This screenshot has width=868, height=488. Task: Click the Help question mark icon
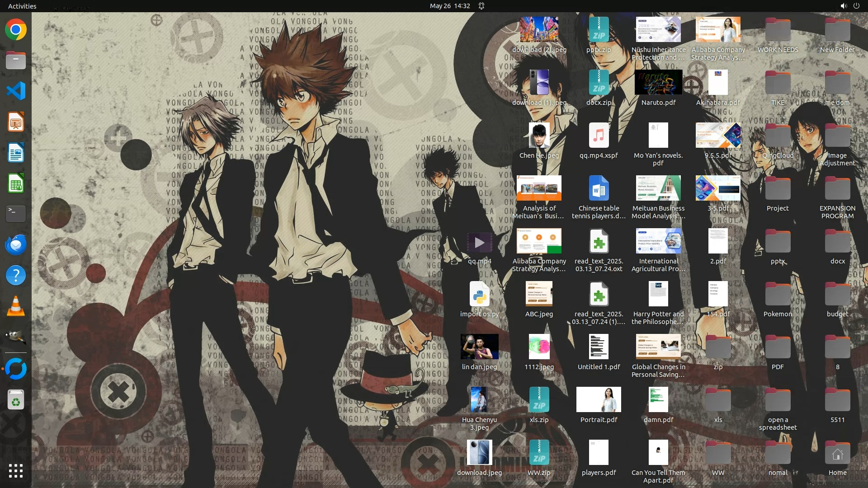click(16, 275)
